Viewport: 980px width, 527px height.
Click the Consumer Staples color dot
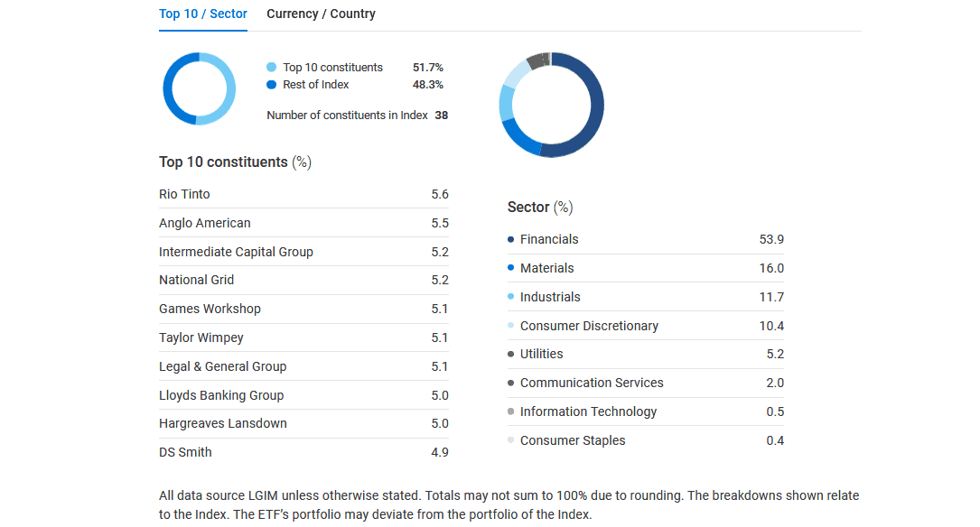(x=511, y=440)
